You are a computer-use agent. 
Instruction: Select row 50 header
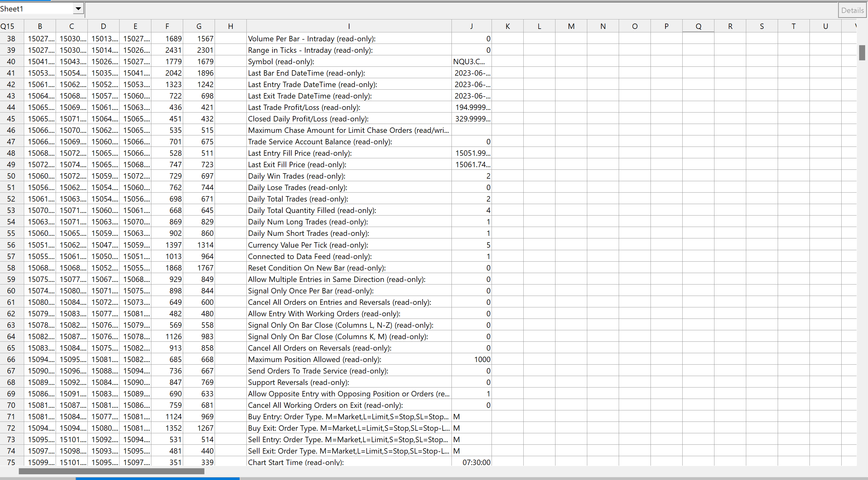[11, 176]
